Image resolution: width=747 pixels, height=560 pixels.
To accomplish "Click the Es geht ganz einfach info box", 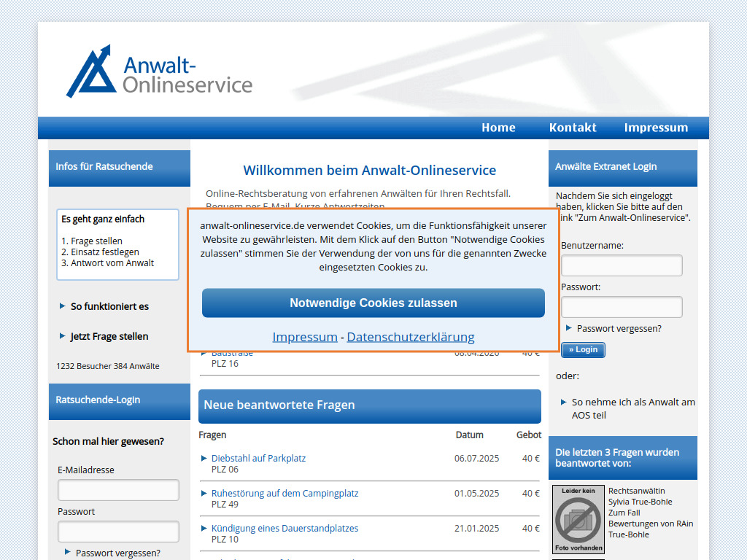I will point(117,244).
